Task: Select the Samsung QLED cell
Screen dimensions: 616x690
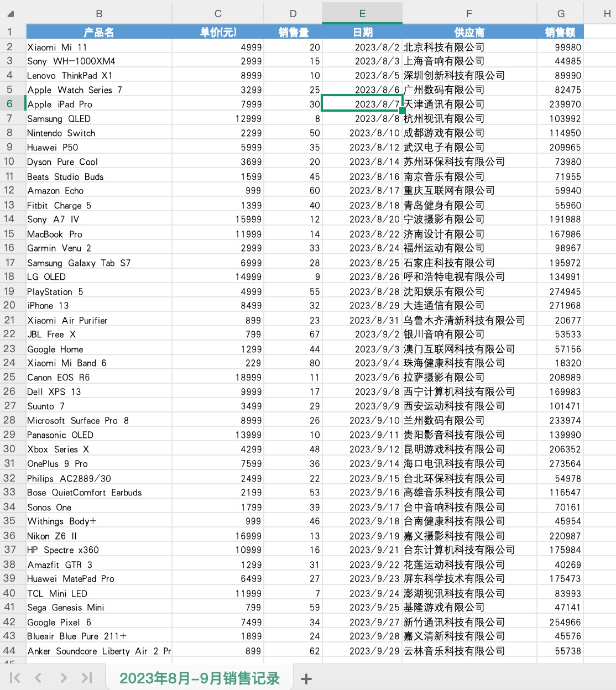Action: click(x=99, y=118)
